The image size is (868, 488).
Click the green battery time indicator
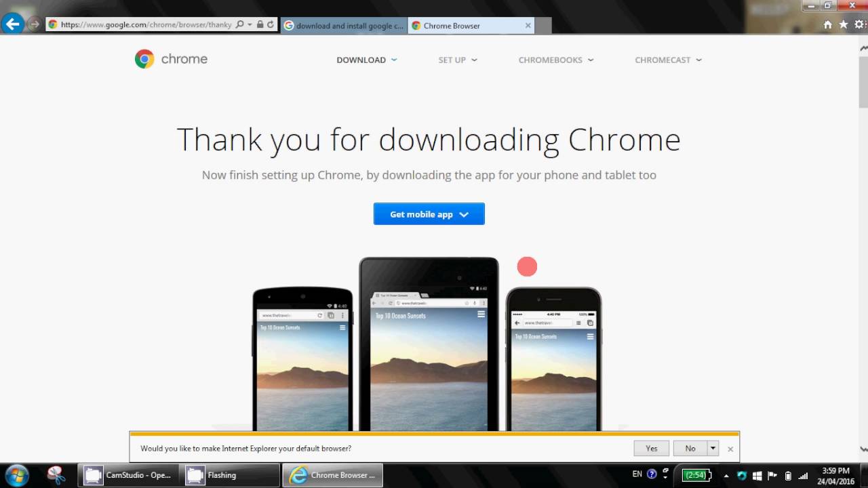(x=696, y=475)
